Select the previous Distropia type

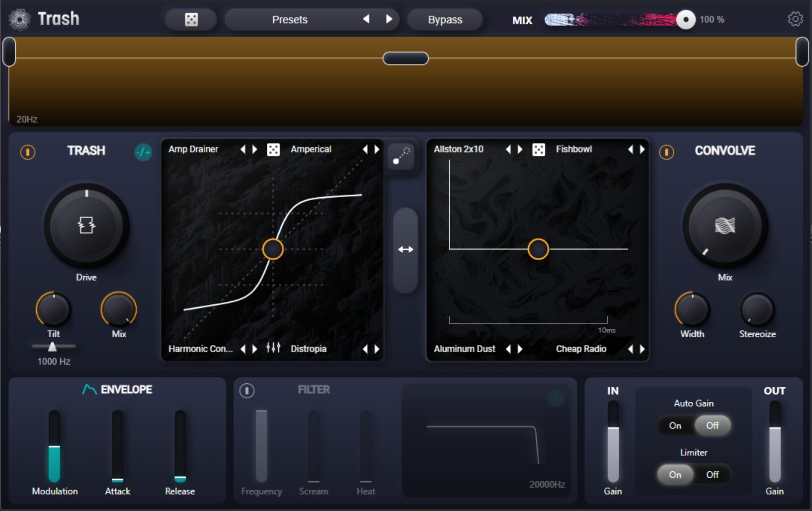coord(365,349)
